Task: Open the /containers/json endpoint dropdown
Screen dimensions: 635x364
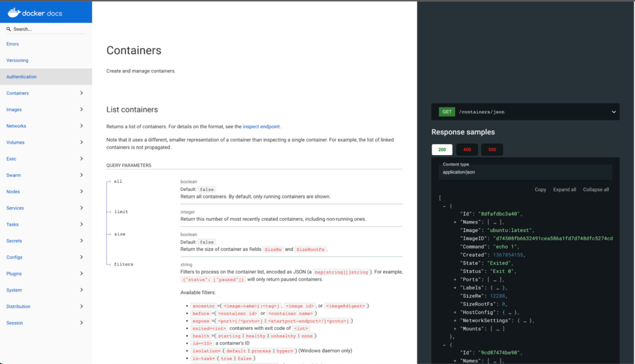Action: pos(613,111)
